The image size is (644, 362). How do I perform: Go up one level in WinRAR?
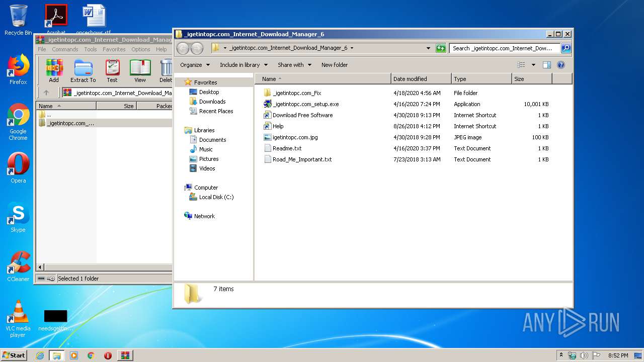(x=46, y=93)
